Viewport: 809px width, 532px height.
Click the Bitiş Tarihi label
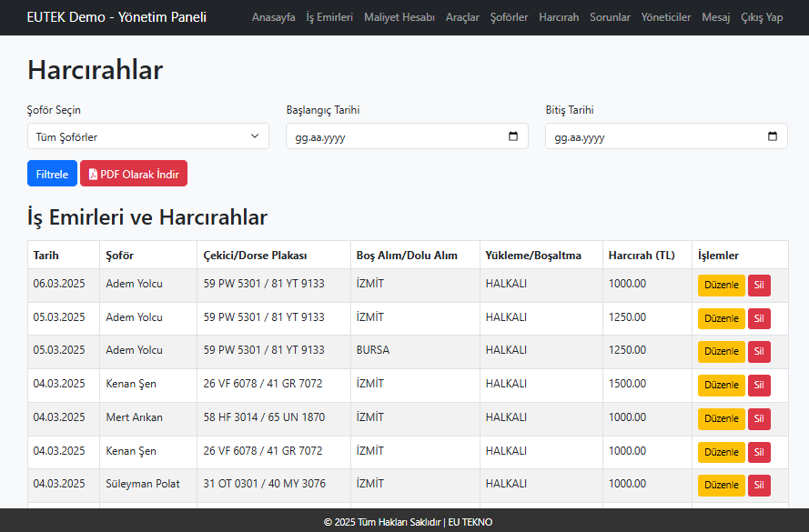[570, 110]
